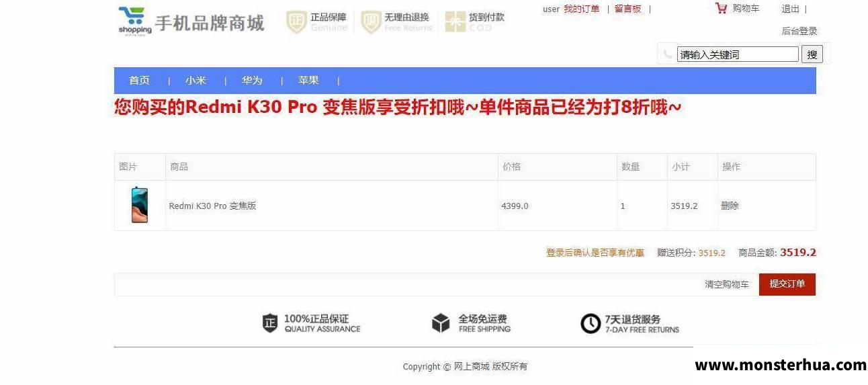Click the keyword search input field
This screenshot has height=385, width=868.
(x=738, y=54)
